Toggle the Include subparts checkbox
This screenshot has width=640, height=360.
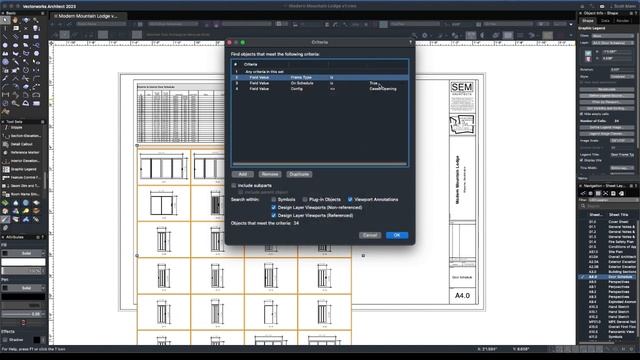click(x=234, y=185)
